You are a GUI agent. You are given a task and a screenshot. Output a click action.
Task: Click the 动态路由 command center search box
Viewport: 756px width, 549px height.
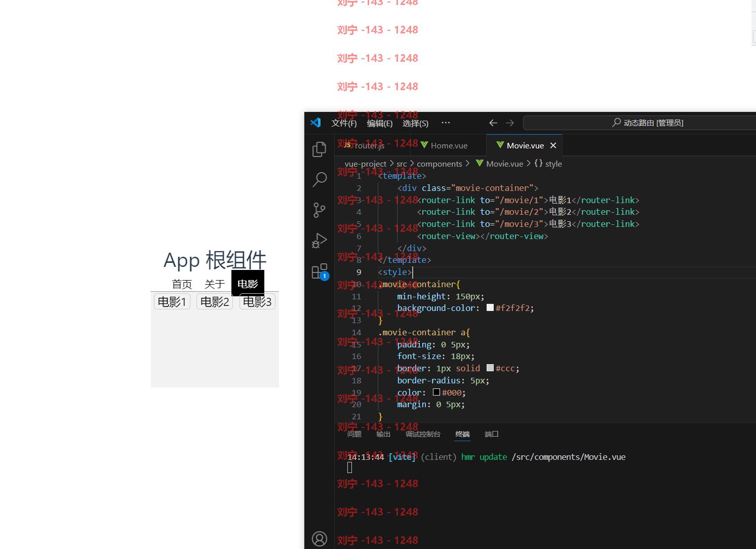click(x=639, y=123)
